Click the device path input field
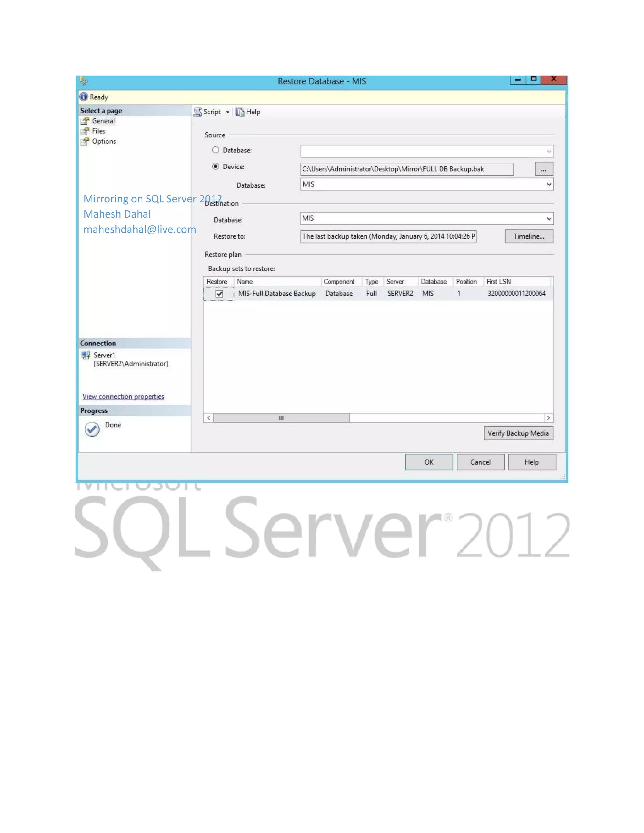 (x=407, y=169)
